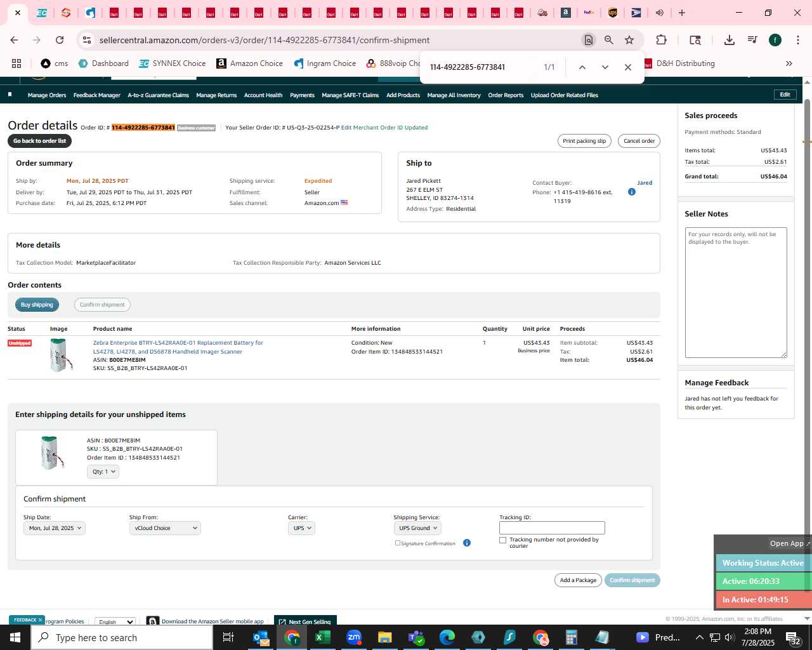Click Go back to order list
Viewport: 812px width, 650px height.
pos(39,141)
